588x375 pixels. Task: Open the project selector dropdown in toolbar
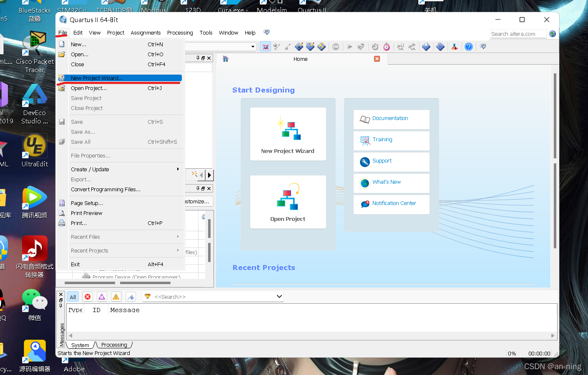click(x=253, y=47)
